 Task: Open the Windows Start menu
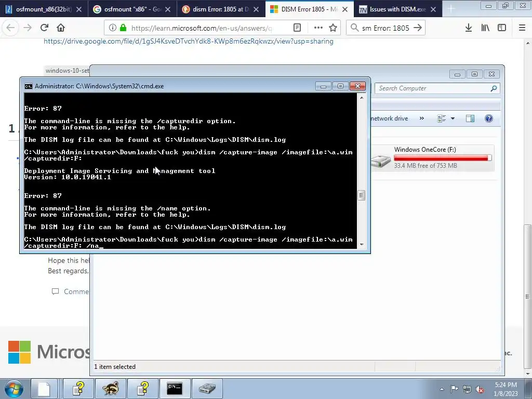[x=14, y=389]
